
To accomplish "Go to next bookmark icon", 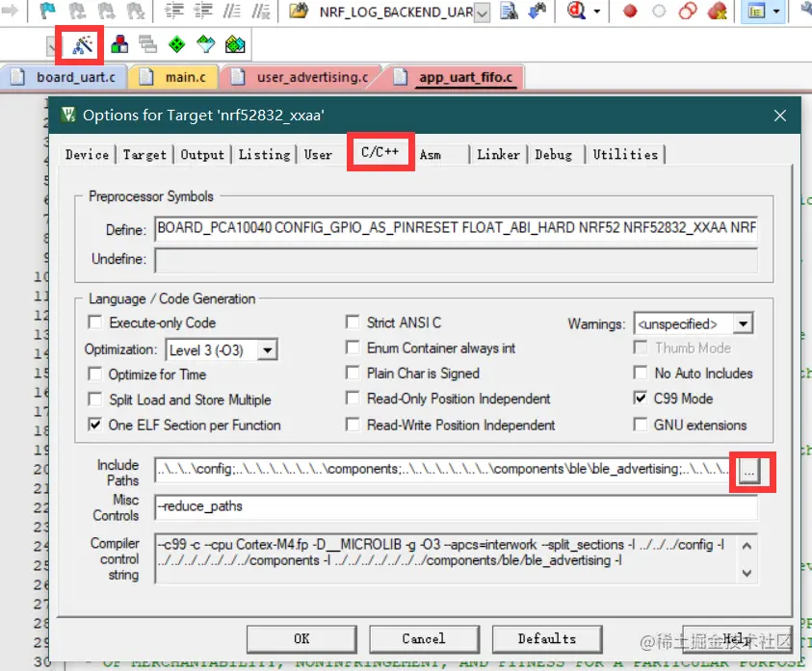I will (107, 11).
